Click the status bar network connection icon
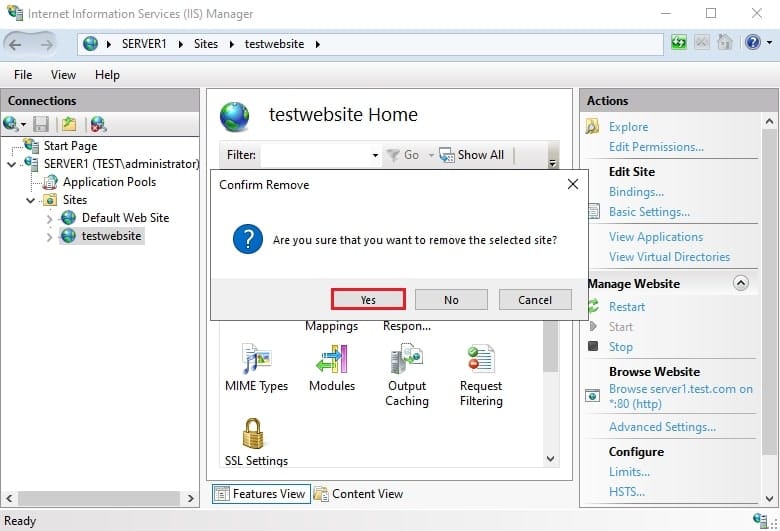The height and width of the screenshot is (531, 780). pyautogui.click(x=760, y=521)
